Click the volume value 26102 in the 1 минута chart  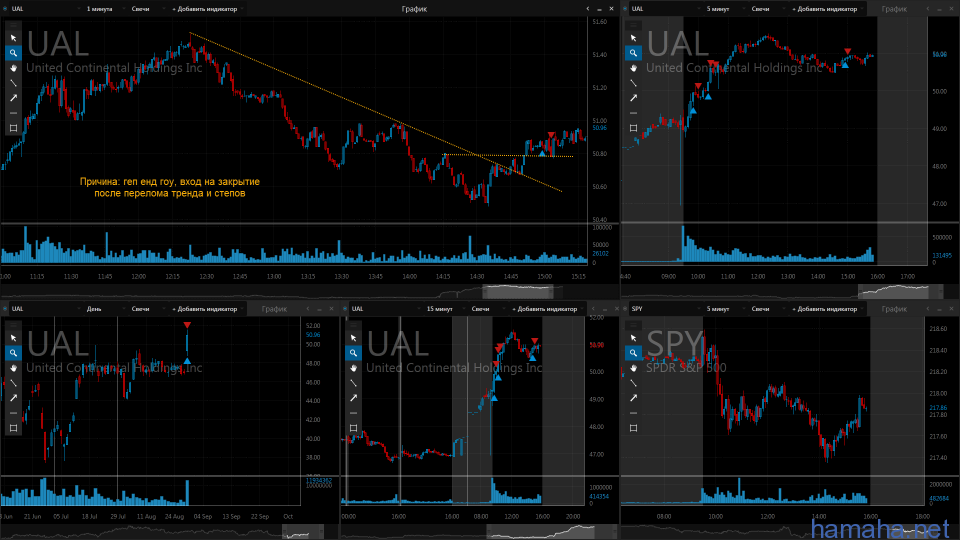pyautogui.click(x=601, y=253)
